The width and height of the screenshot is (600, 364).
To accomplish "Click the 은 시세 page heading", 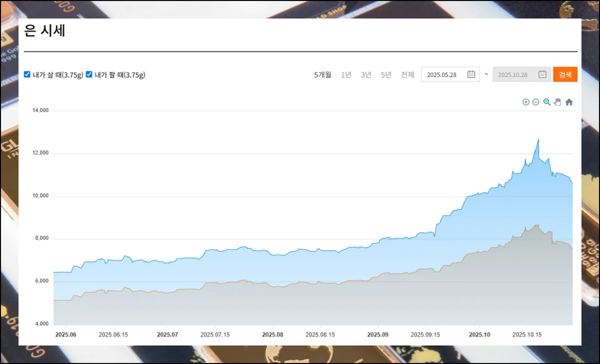I will tap(45, 31).
